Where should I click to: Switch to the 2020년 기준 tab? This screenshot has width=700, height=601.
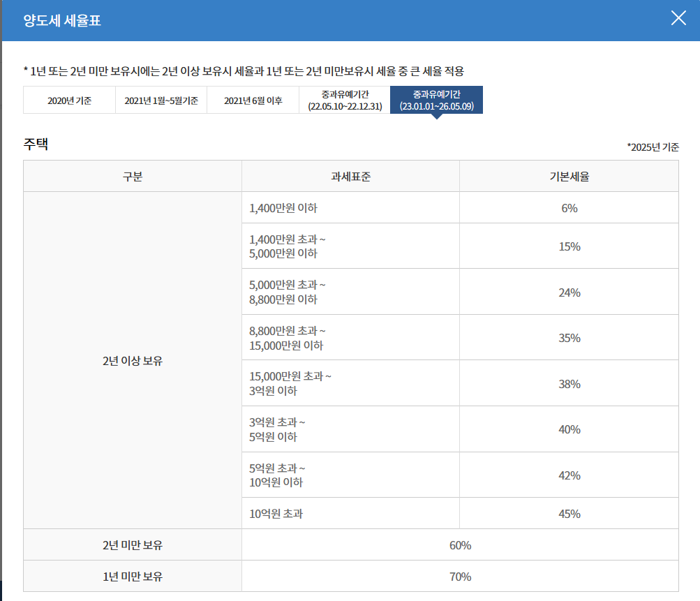pyautogui.click(x=69, y=100)
